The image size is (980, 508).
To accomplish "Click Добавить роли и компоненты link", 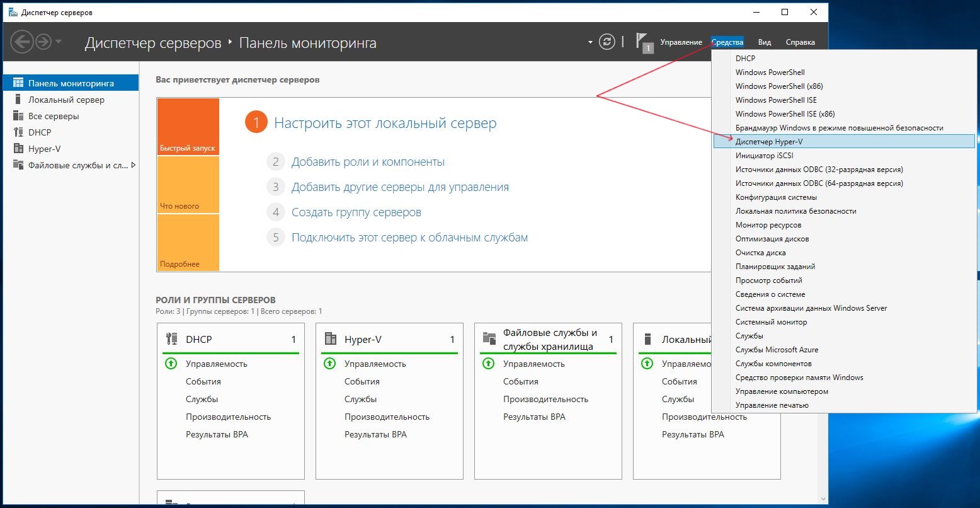I will click(x=368, y=162).
